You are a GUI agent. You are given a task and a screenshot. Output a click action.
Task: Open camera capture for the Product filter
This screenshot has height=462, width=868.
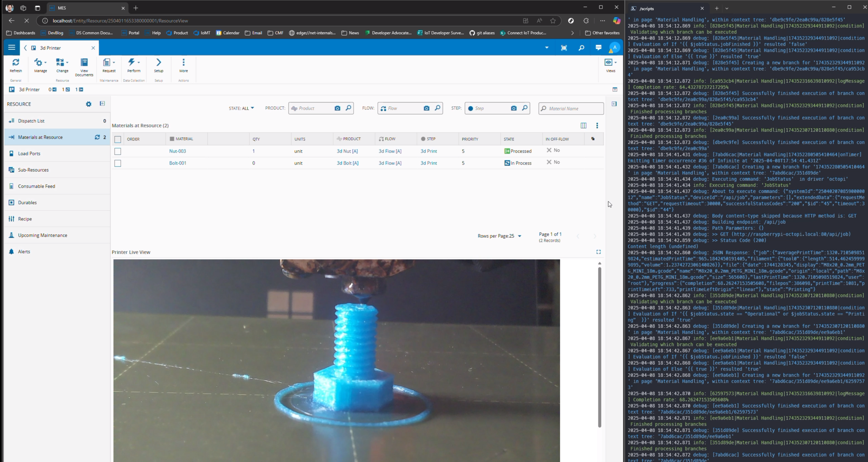point(337,108)
